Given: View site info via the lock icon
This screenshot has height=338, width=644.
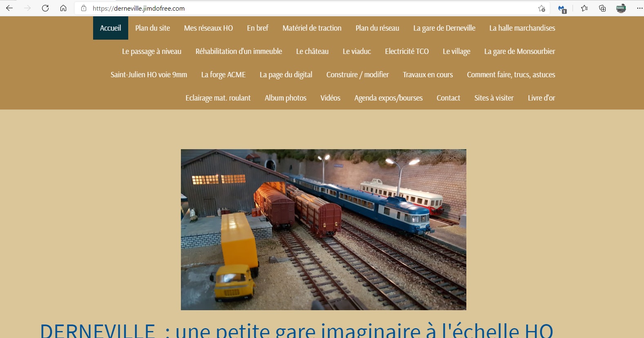Looking at the screenshot, I should [x=84, y=8].
